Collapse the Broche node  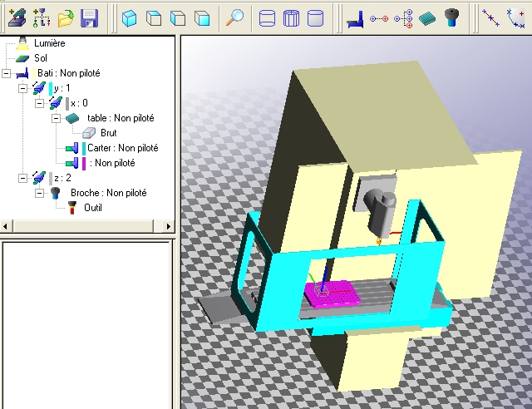39,193
